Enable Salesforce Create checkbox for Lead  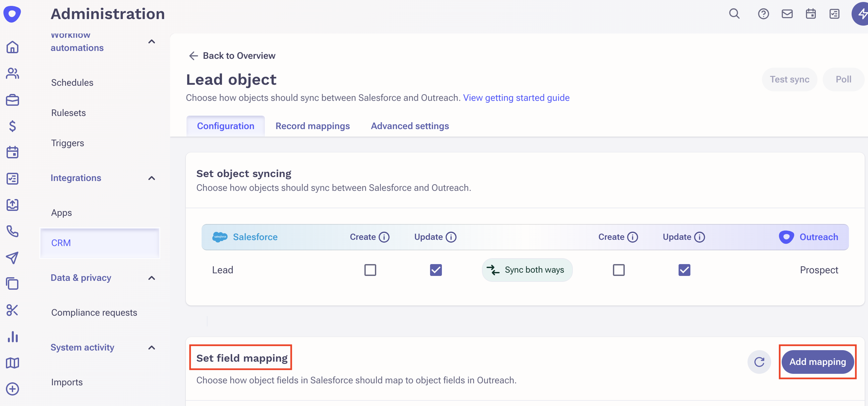tap(370, 270)
